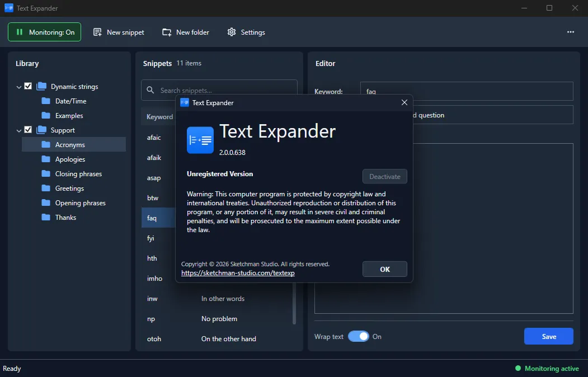Click the Opening phrases folder icon
Image resolution: width=588 pixels, height=377 pixels.
point(46,202)
